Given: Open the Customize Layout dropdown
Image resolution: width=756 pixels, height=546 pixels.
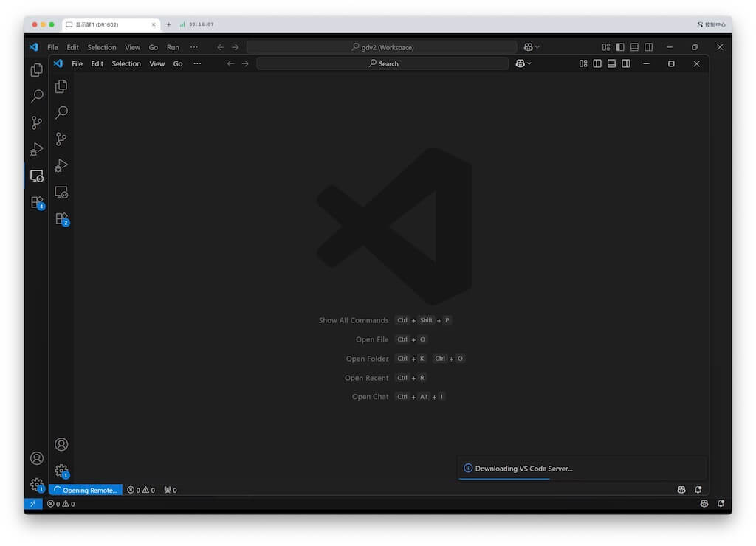Looking at the screenshot, I should [x=583, y=63].
